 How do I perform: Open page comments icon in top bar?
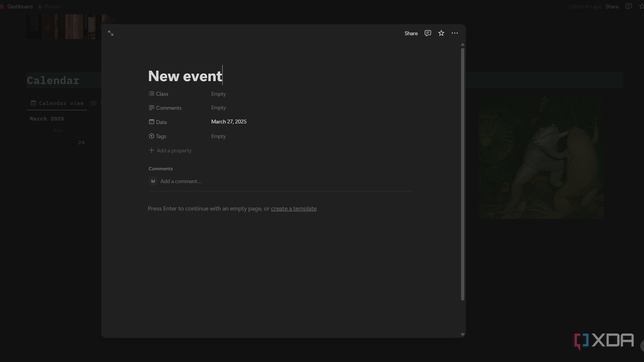point(628,6)
